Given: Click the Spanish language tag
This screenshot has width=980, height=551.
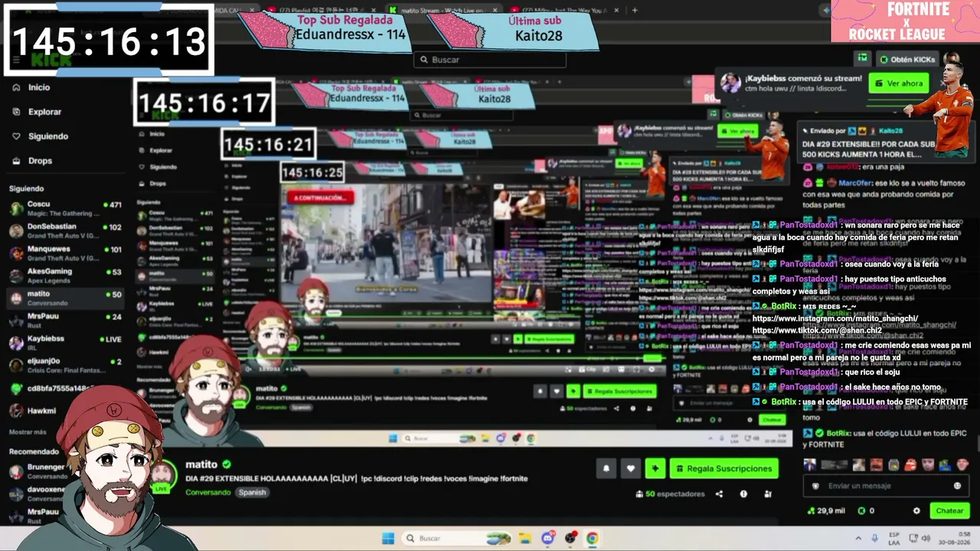Looking at the screenshot, I should pyautogui.click(x=252, y=492).
